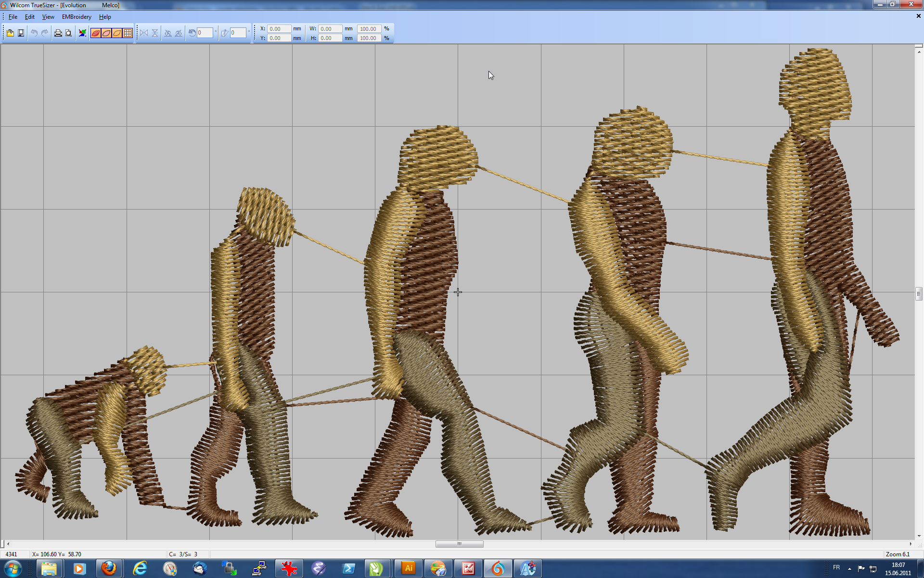Expand the View menu dropdown
This screenshot has width=924, height=578.
coord(48,17)
